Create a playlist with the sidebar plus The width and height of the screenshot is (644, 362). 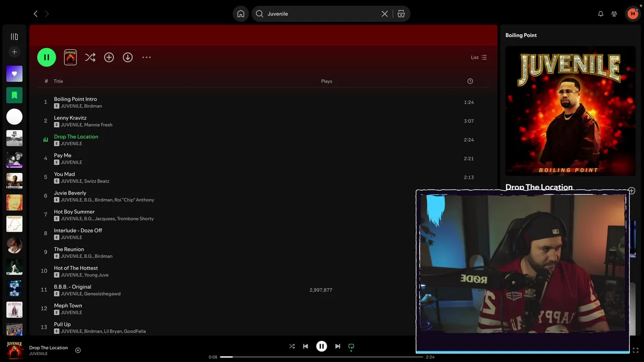coord(14,52)
